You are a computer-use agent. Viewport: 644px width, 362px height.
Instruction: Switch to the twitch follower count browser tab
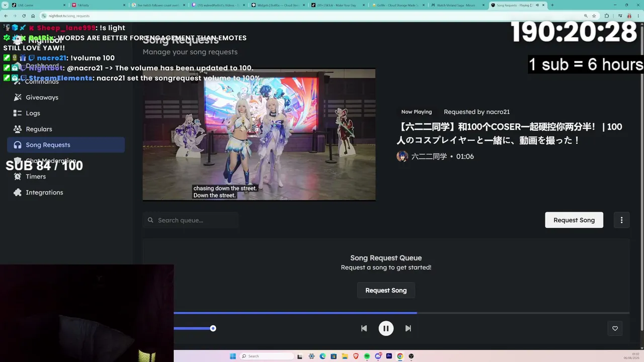click(x=158, y=5)
